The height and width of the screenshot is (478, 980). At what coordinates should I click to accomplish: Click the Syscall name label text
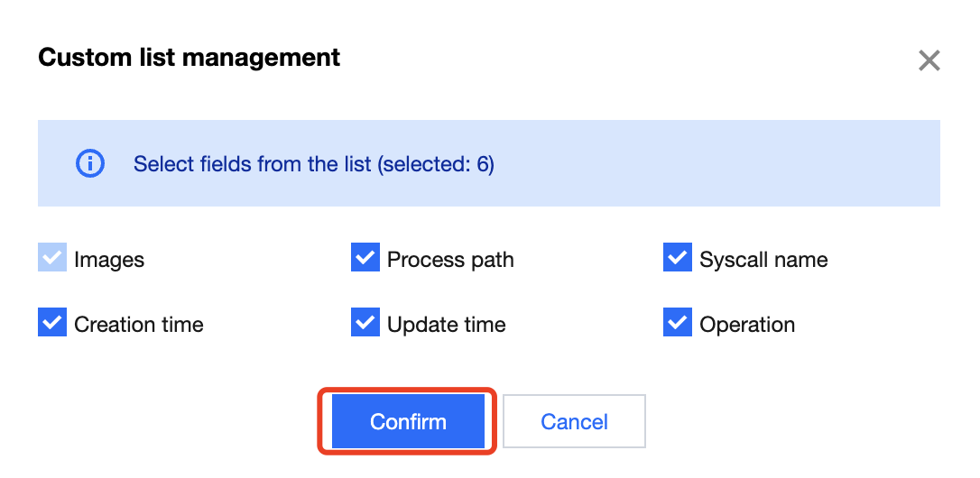(763, 260)
